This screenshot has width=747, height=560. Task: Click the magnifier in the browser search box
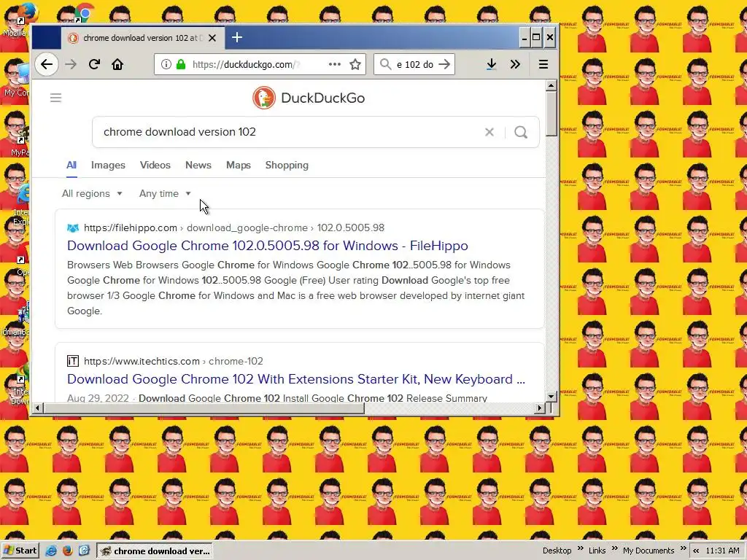pos(385,64)
